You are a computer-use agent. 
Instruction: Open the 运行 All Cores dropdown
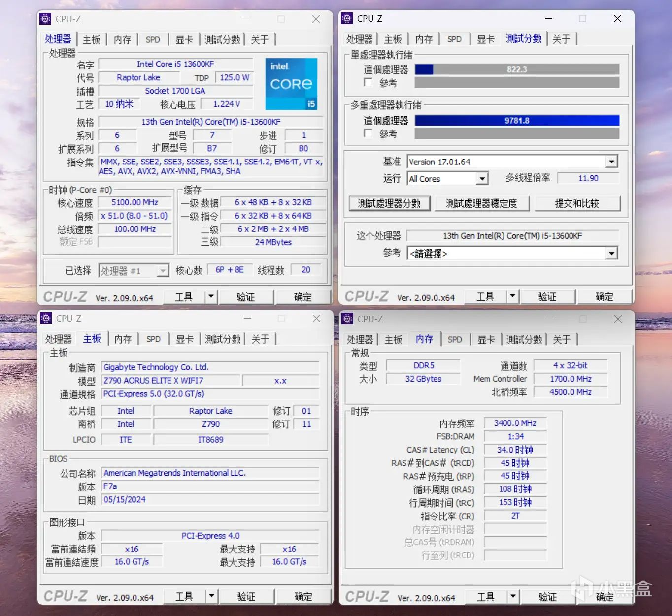click(x=482, y=178)
